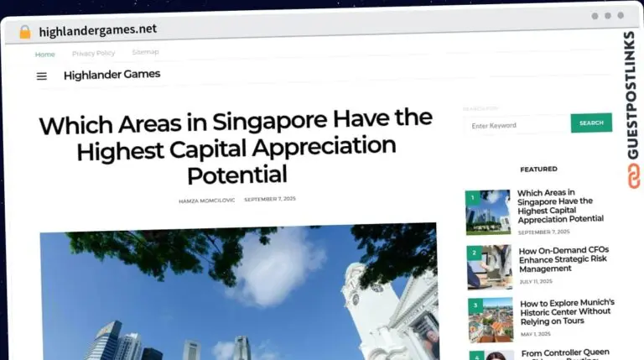Screen dimensions: 644x360
Task: Open the main Singapore article headline
Action: 236,147
